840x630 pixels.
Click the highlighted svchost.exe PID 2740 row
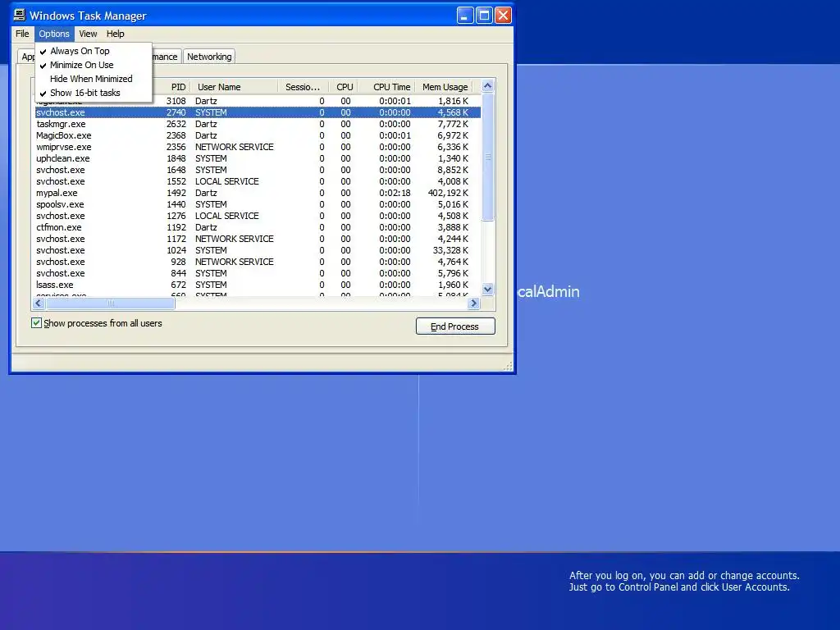tap(257, 112)
